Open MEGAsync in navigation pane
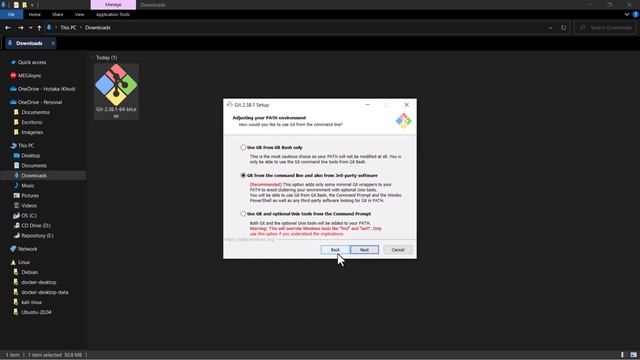Image resolution: width=640 pixels, height=360 pixels. point(29,76)
